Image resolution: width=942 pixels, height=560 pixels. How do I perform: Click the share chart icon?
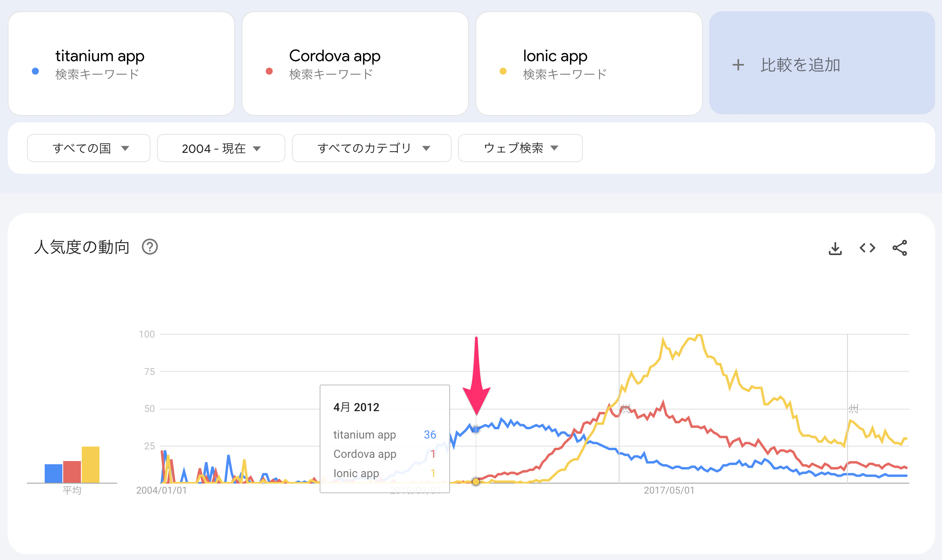click(900, 248)
